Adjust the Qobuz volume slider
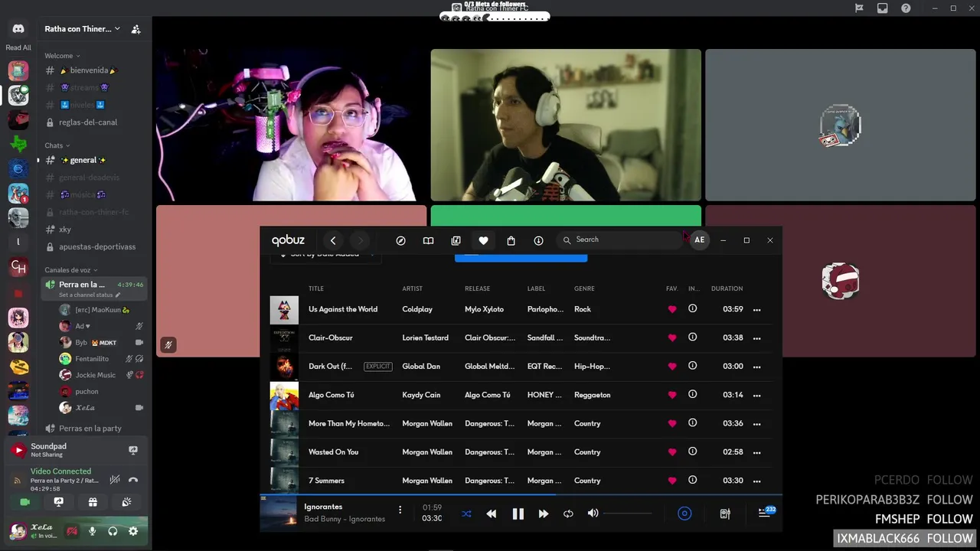Screen dimensions: 980x551 pos(628,514)
